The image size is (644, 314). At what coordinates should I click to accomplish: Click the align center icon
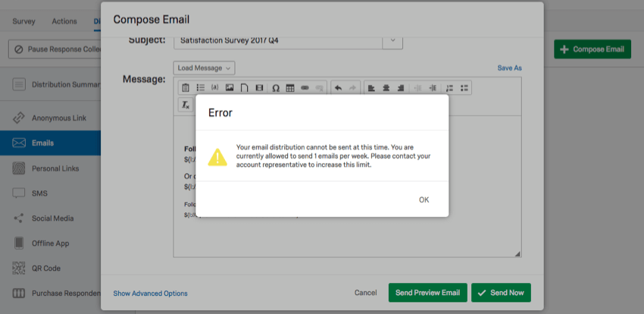click(386, 88)
